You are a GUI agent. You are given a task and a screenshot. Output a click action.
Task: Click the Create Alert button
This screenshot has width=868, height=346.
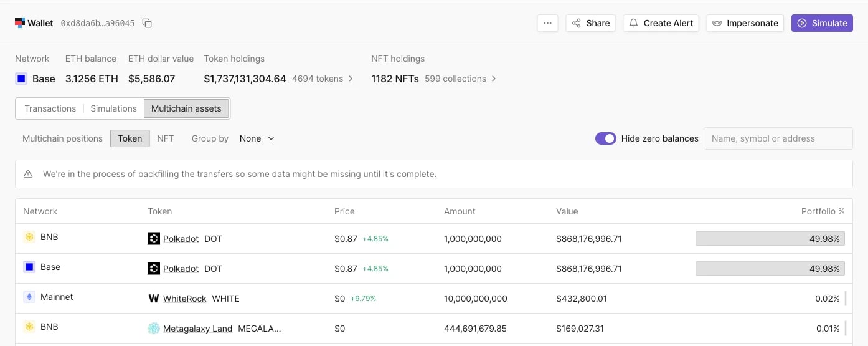(x=661, y=23)
